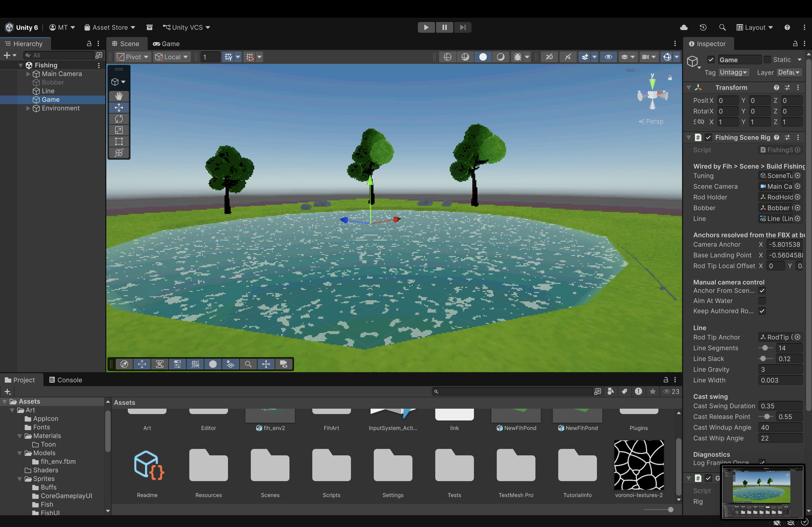This screenshot has height=527, width=812.
Task: Open the Asset Store menu
Action: (110, 27)
